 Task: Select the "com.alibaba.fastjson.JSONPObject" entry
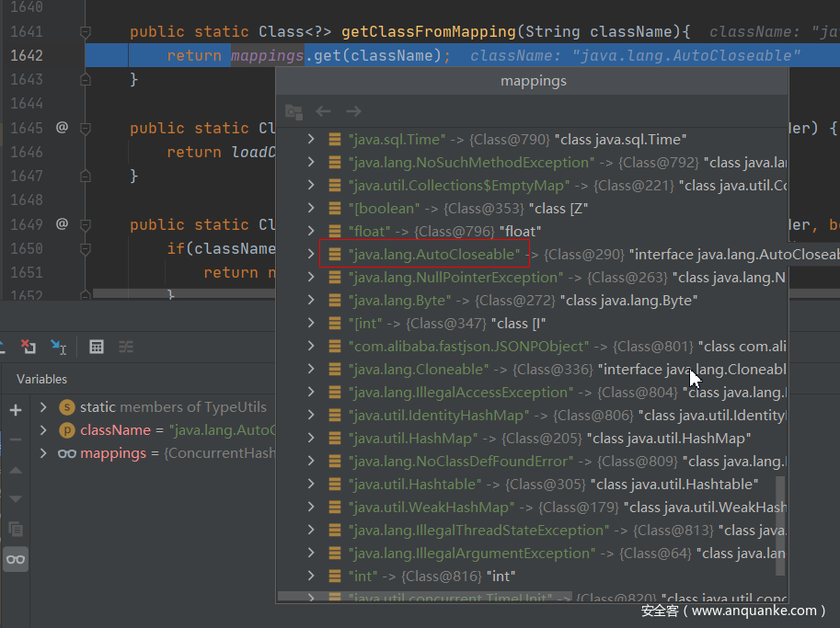[x=467, y=347]
